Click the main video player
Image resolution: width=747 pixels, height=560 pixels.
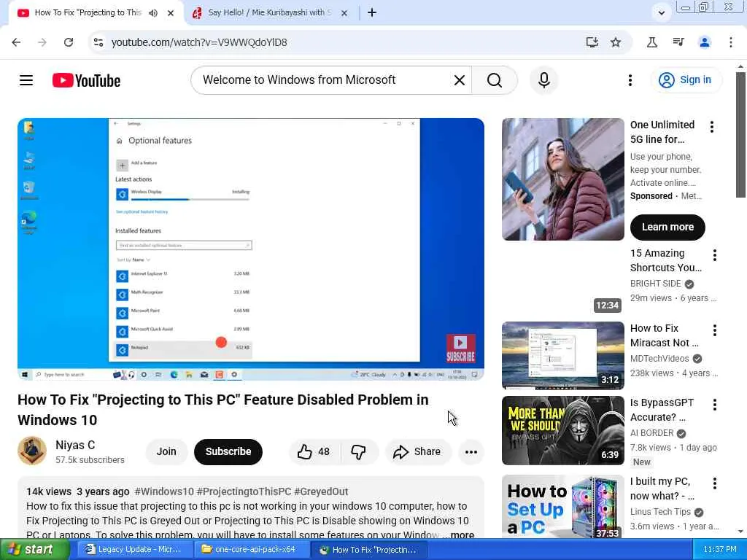tap(251, 249)
